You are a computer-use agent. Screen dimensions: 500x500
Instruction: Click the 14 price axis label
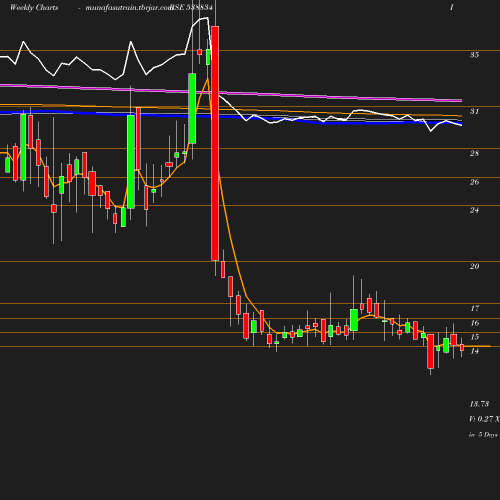coord(475,351)
